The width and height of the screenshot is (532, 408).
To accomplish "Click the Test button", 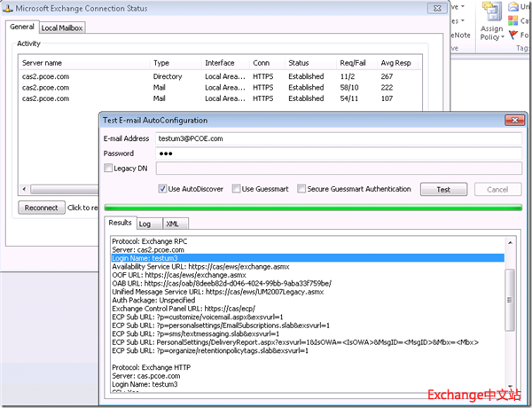I will tap(442, 190).
